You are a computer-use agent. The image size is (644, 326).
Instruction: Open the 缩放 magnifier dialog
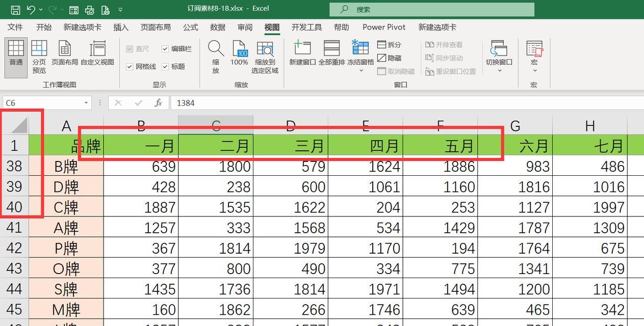point(216,57)
